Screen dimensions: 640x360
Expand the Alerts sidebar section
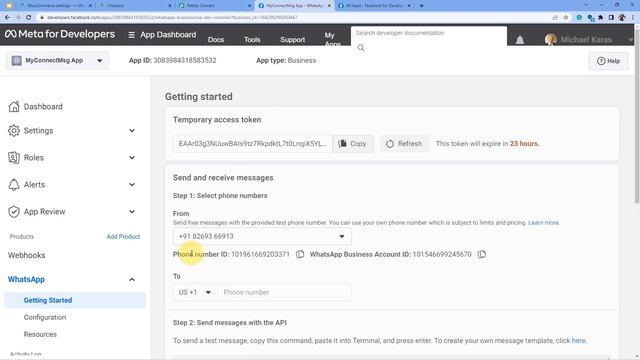132,184
